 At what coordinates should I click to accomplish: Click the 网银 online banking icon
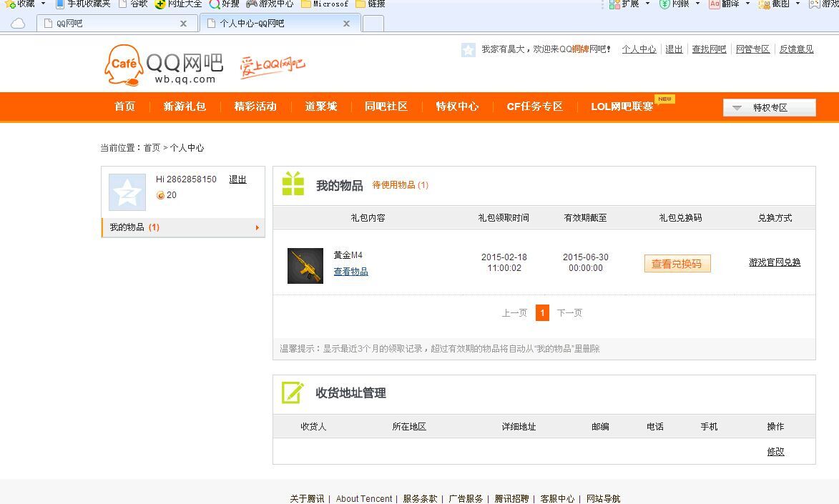pos(664,4)
